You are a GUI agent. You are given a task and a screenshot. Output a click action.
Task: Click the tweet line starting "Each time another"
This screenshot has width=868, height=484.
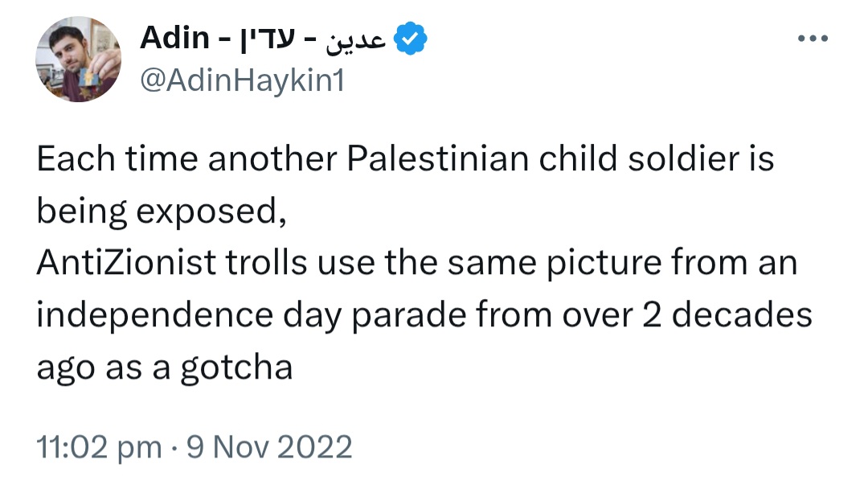point(405,158)
